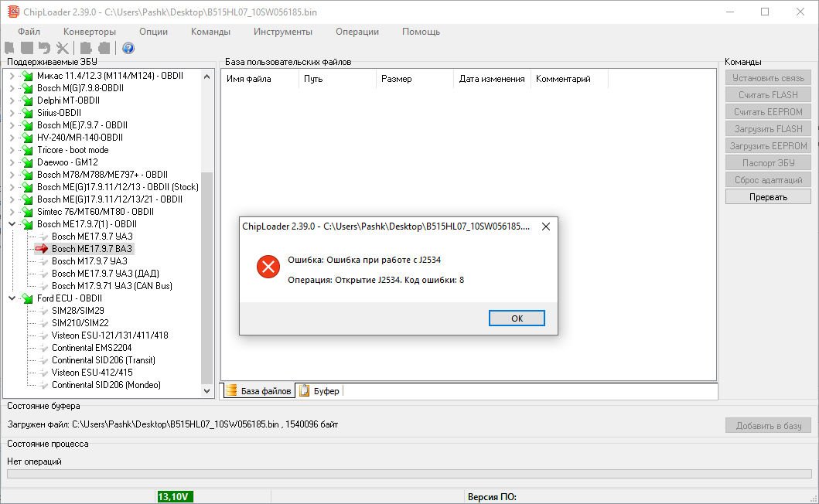This screenshot has height=504, width=819.
Task: Click the blue question mark help icon
Action: [128, 49]
